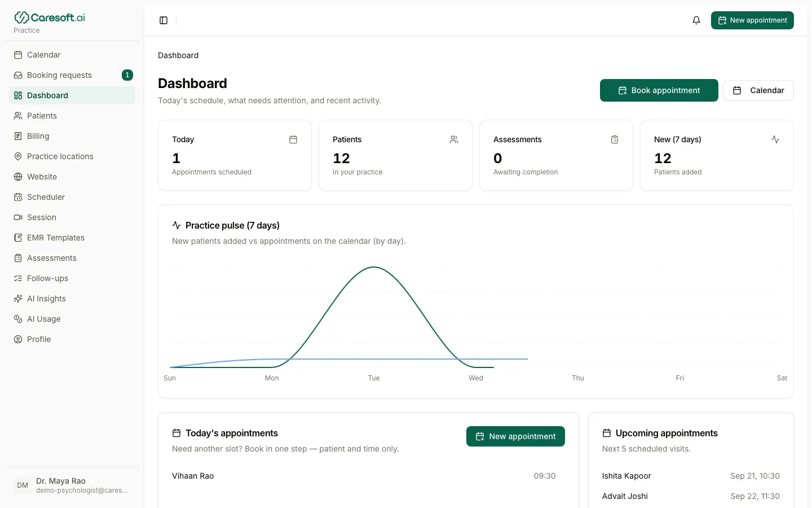812x508 pixels.
Task: Open EMR Templates page
Action: [72, 238]
